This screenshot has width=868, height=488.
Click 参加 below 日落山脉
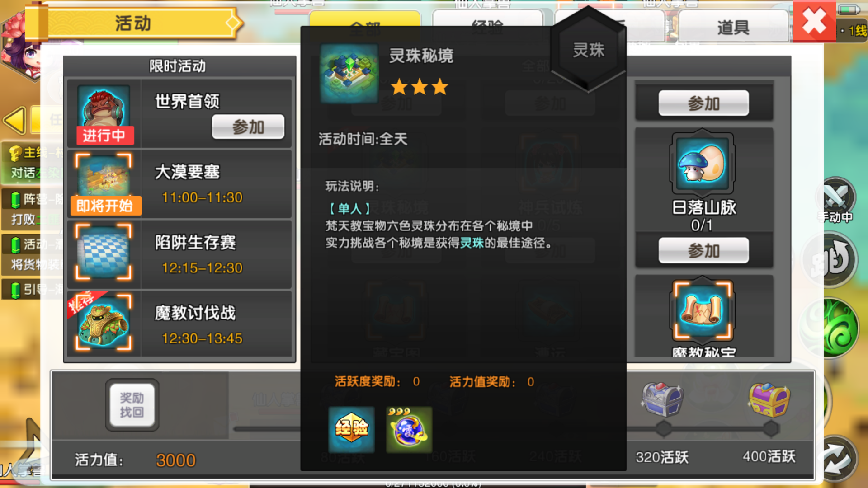[x=703, y=250]
